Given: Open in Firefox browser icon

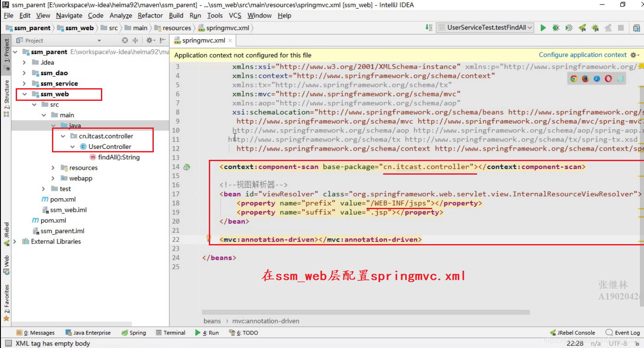Looking at the screenshot, I should [x=585, y=79].
